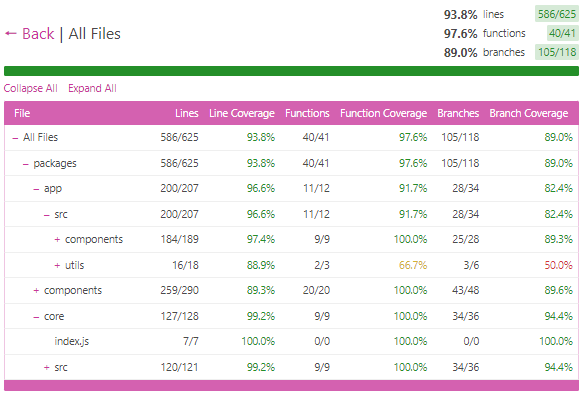
Task: Expand the components folder under app src
Action: 57,240
